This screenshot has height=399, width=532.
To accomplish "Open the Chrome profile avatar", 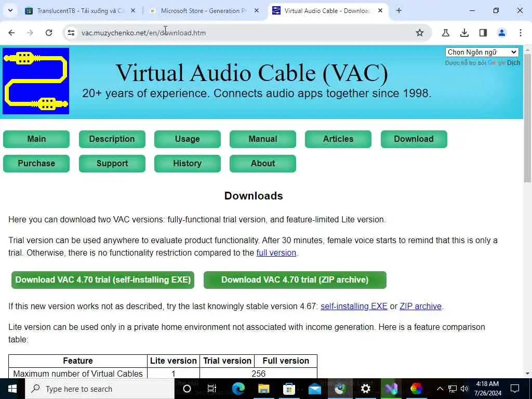I will 502,33.
